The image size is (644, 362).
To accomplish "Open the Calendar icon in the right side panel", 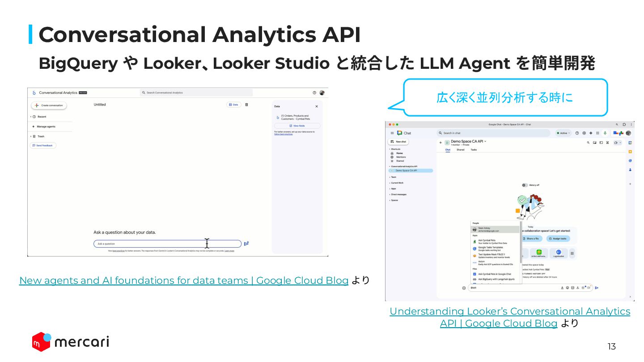I will point(630,143).
